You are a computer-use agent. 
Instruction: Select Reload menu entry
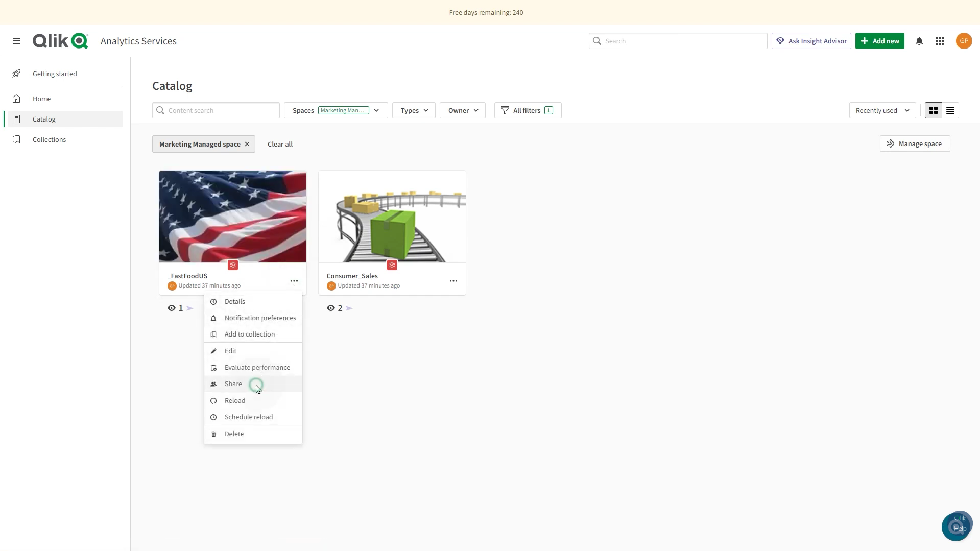253,401
